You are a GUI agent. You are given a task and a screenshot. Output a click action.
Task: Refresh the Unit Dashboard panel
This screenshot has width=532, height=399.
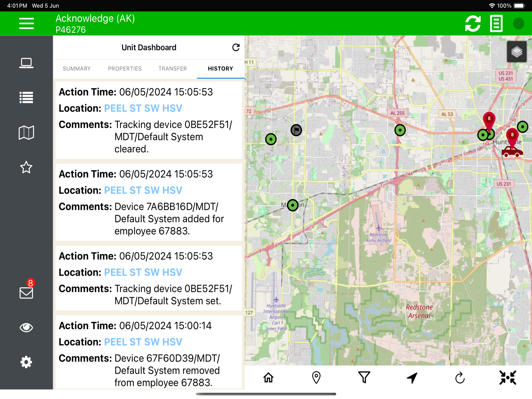tap(236, 47)
